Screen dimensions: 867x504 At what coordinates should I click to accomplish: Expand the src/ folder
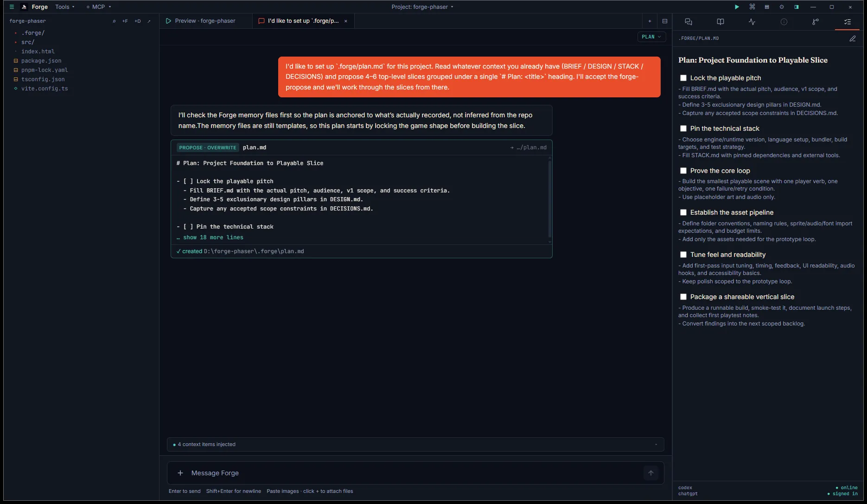(x=28, y=42)
